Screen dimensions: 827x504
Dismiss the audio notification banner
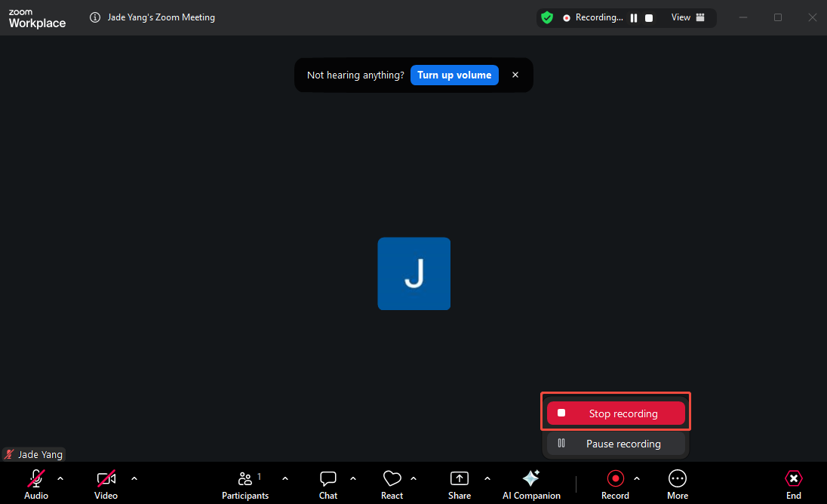click(x=515, y=75)
